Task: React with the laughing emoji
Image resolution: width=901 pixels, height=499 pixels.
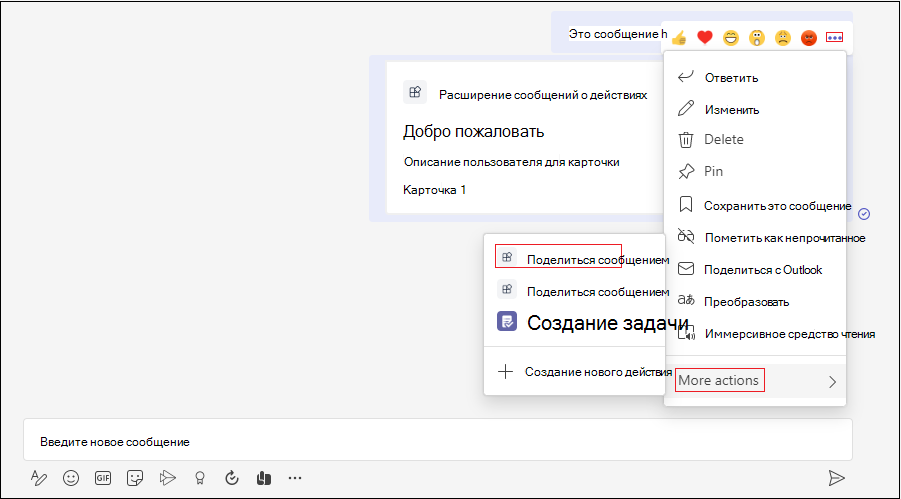Action: pyautogui.click(x=730, y=38)
